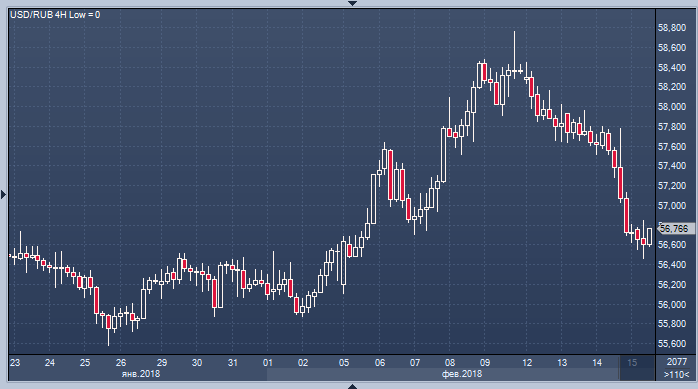698x389 pixels.
Task: Click the >110< visible bars indicator
Action: pos(677,374)
